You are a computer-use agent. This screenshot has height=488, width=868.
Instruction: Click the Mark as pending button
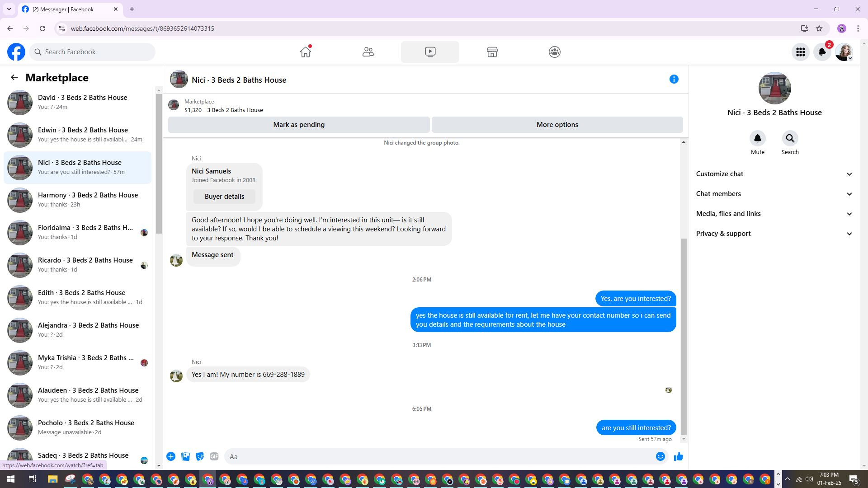(299, 125)
